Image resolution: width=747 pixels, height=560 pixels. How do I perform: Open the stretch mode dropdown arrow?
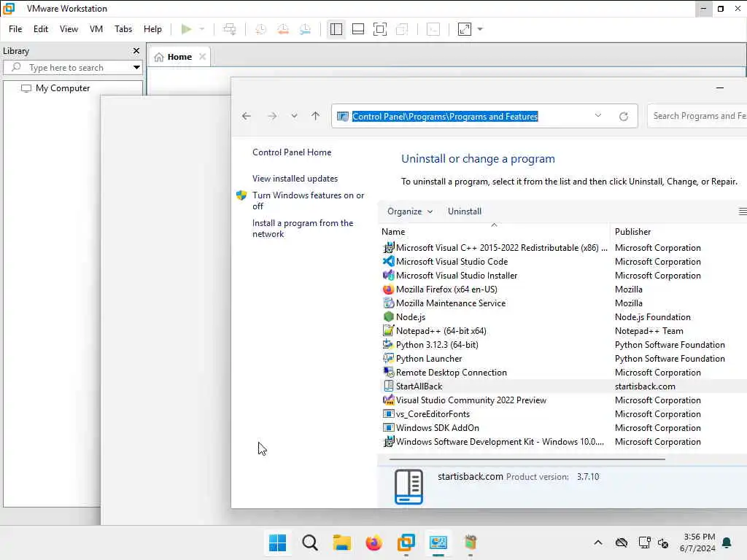[480, 29]
